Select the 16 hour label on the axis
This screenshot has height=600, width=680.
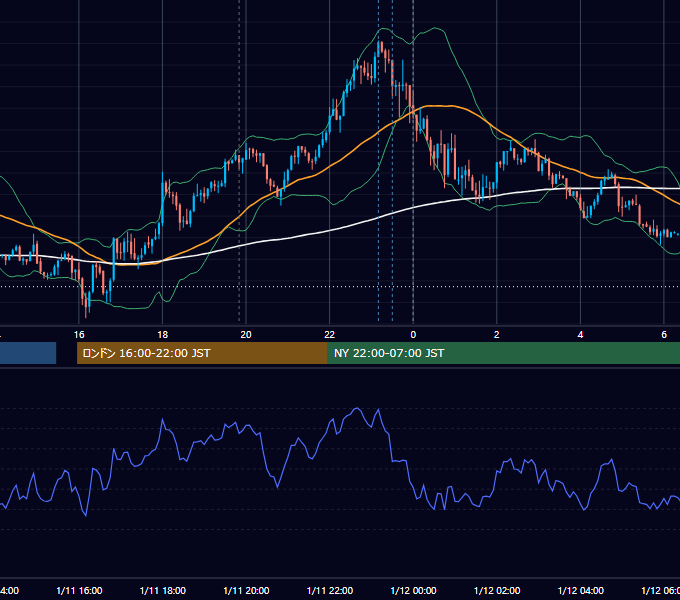click(x=79, y=335)
